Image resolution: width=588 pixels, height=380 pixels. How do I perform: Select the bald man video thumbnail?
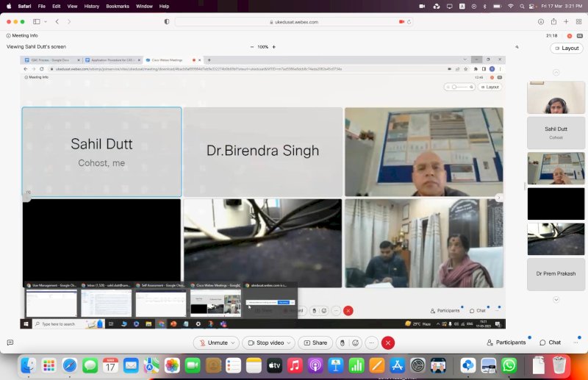[556, 168]
